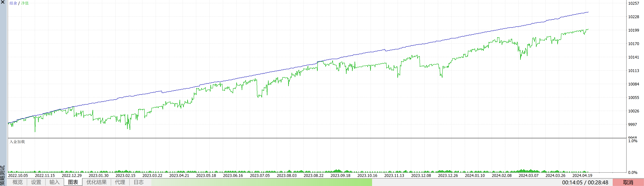Click the green 净值 legend label

[x=25, y=3]
